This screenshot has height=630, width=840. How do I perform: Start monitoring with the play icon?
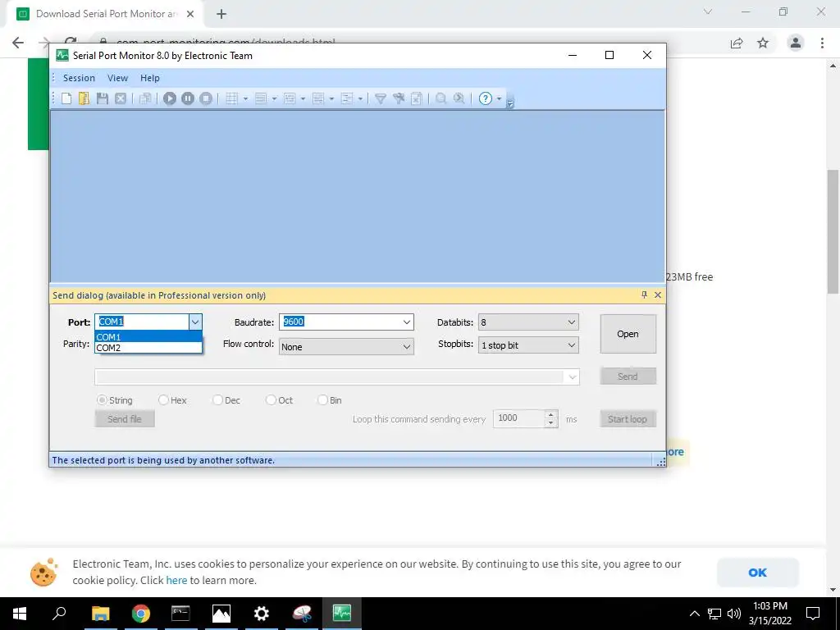pos(170,98)
